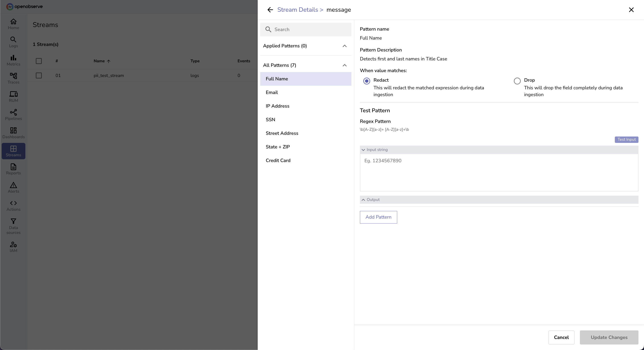Select the Drop radio option
Screen dimensions: 644x350
517,81
